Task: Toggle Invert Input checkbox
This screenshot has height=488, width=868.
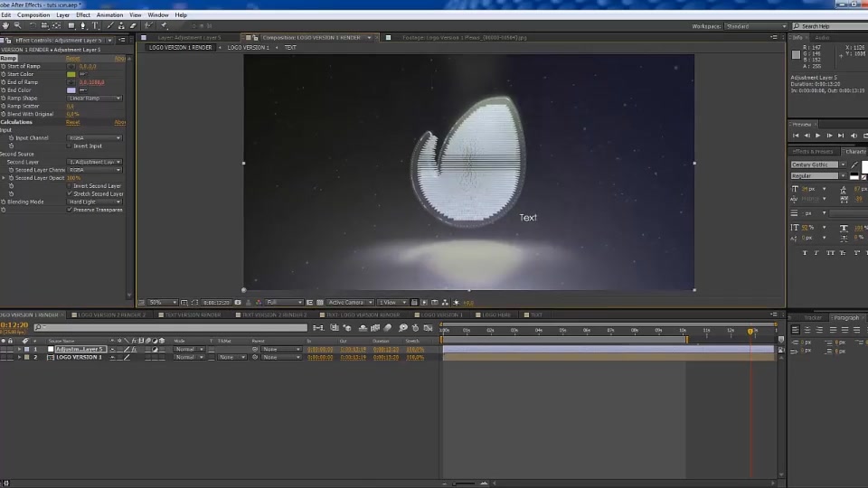Action: pos(70,146)
